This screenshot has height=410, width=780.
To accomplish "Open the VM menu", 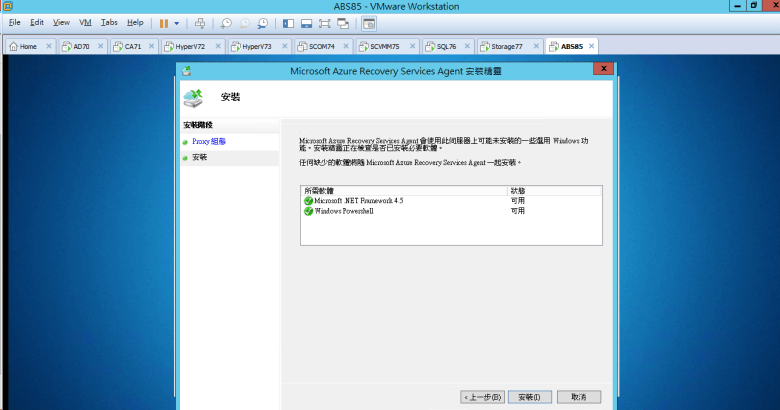I will click(85, 22).
